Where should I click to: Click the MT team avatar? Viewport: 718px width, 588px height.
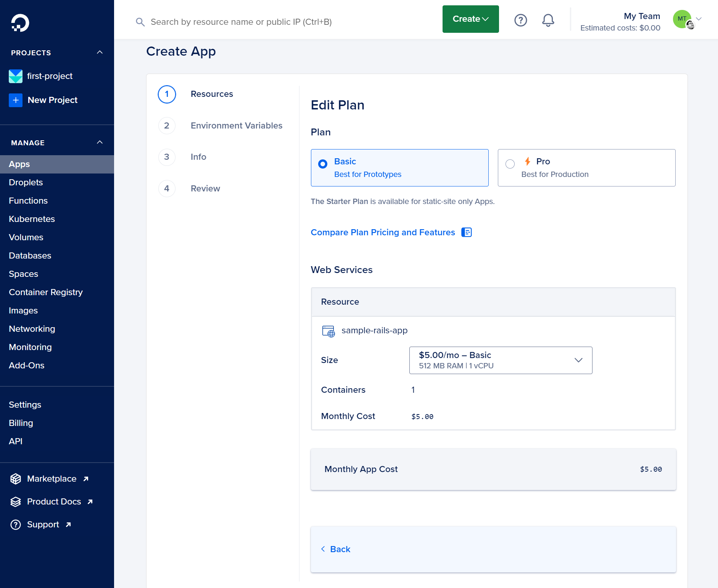coord(682,19)
